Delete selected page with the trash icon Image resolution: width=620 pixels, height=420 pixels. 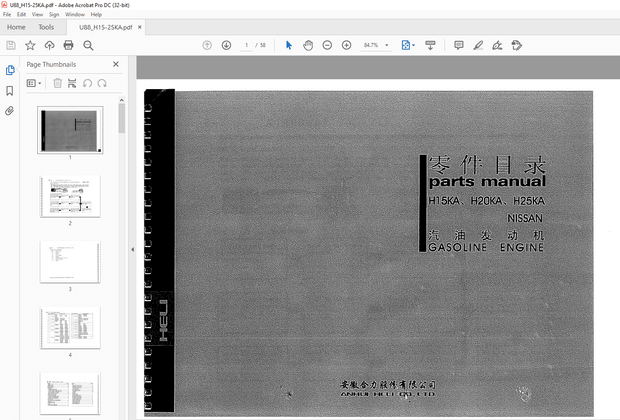coord(58,83)
